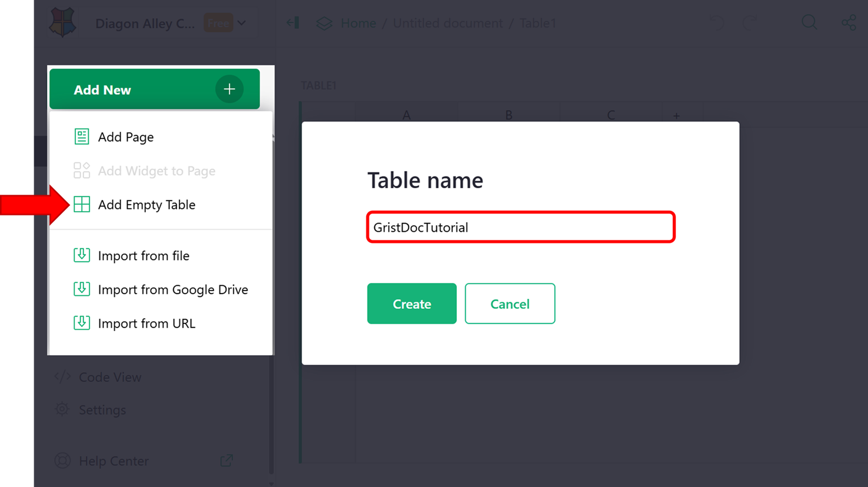Screen dimensions: 868x487
Task: Select Import from URL
Action: (82, 323)
